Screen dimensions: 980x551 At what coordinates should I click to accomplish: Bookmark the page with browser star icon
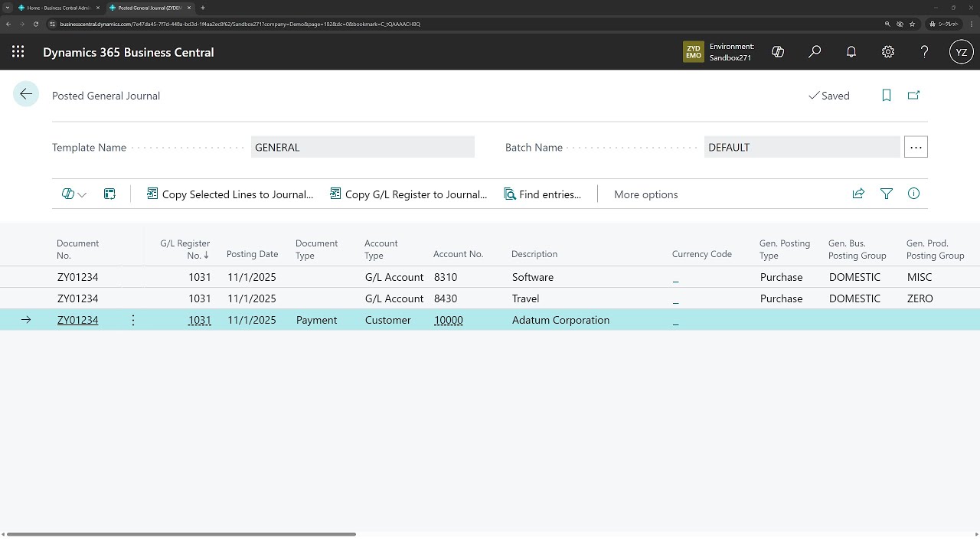pyautogui.click(x=912, y=24)
